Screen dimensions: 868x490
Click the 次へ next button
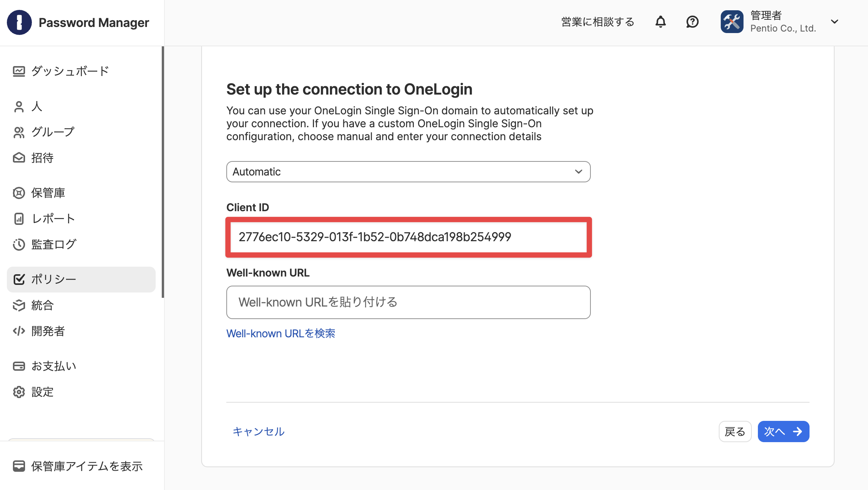(783, 432)
